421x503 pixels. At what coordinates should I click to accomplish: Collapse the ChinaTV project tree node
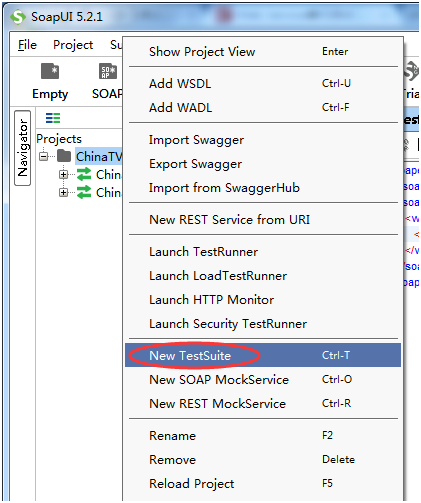[x=43, y=156]
